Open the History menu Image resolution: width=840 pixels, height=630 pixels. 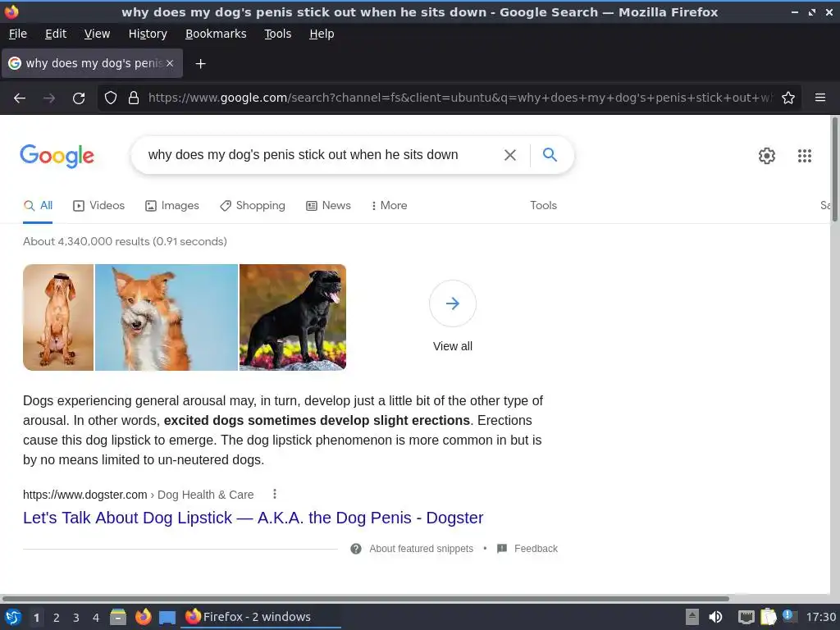coord(148,34)
